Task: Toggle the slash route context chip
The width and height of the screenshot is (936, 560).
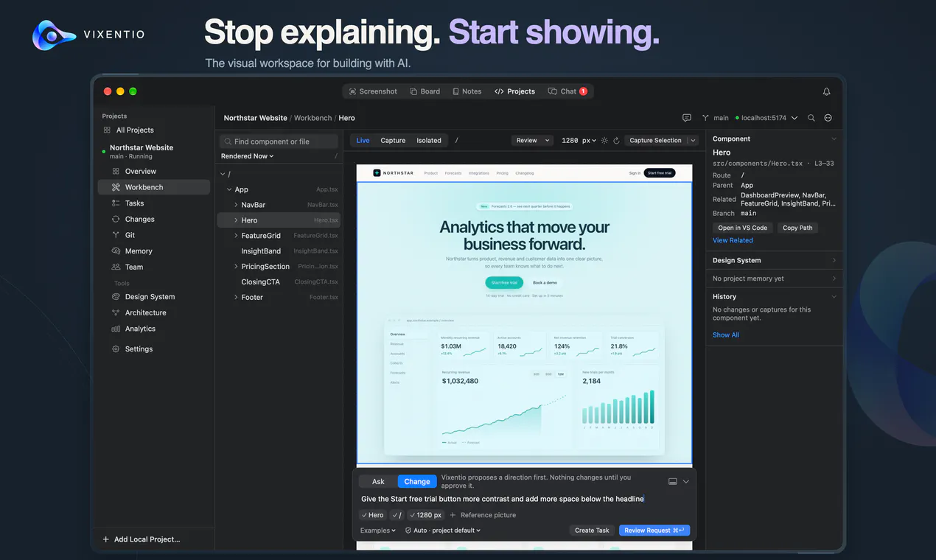Action: [x=397, y=515]
